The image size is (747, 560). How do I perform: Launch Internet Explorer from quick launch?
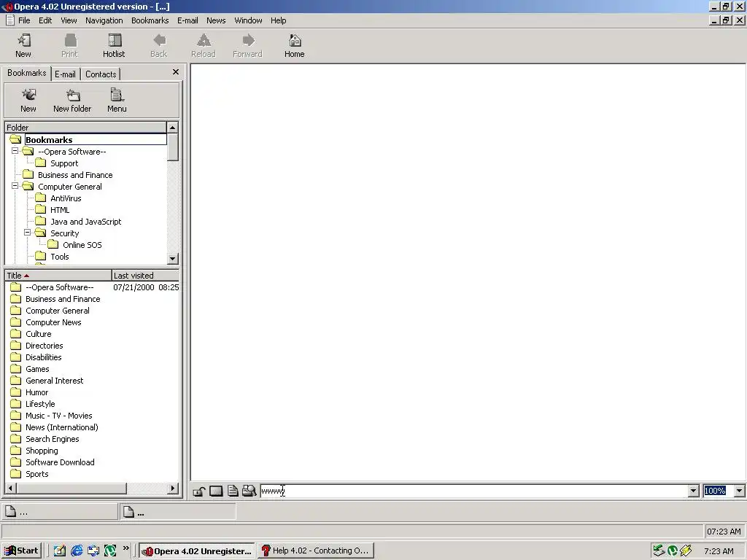[76, 551]
